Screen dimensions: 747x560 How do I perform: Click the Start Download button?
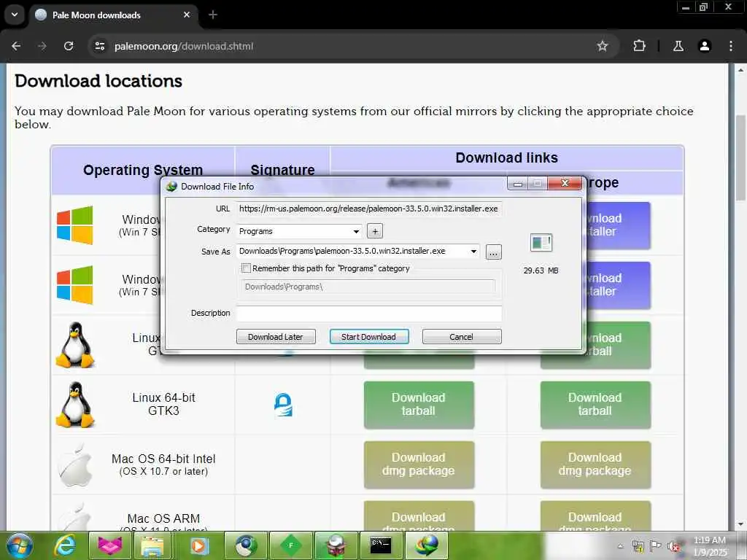pyautogui.click(x=368, y=337)
